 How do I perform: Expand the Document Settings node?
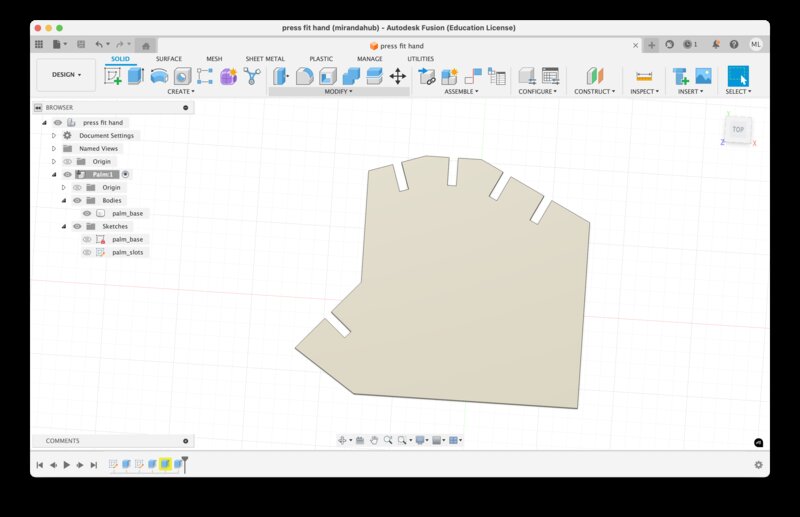click(x=54, y=135)
